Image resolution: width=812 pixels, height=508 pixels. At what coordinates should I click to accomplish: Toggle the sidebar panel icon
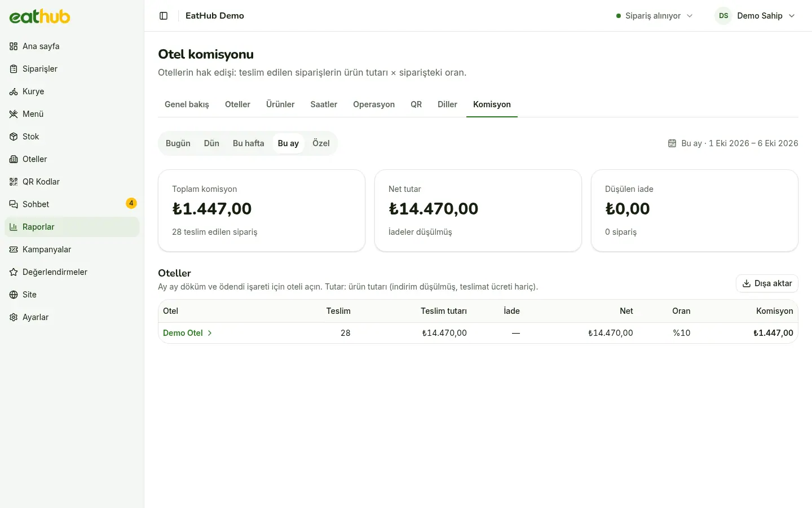click(x=164, y=16)
